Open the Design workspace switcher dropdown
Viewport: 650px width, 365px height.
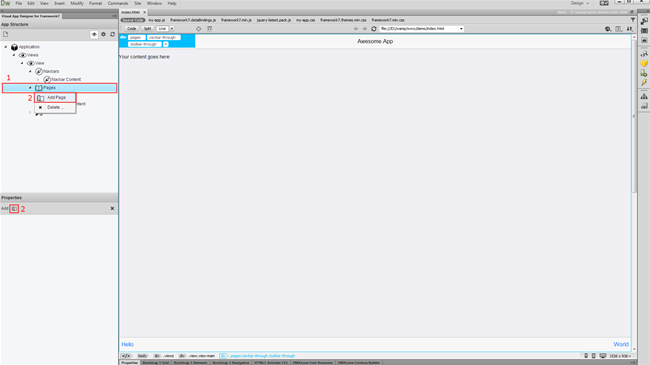click(580, 3)
